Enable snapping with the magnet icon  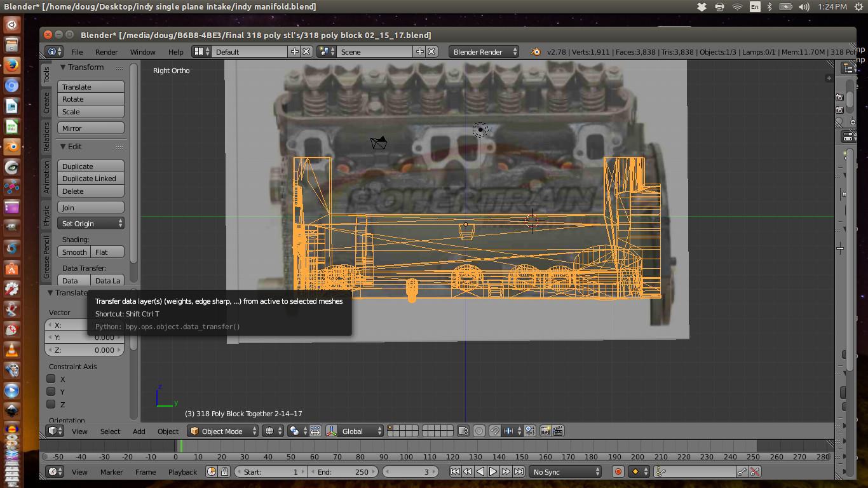(494, 431)
